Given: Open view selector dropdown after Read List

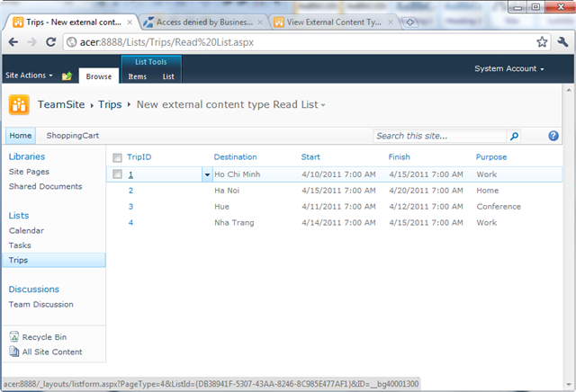Looking at the screenshot, I should click(x=323, y=105).
